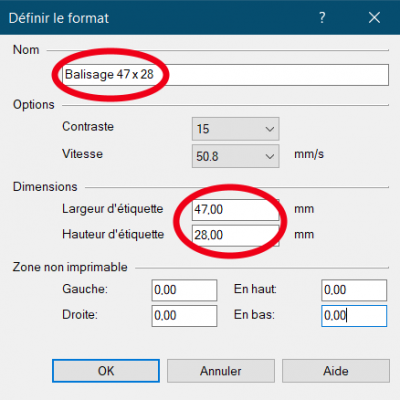The height and width of the screenshot is (400, 400).
Task: Open the Contraste combo box showing 15
Action: click(x=235, y=129)
